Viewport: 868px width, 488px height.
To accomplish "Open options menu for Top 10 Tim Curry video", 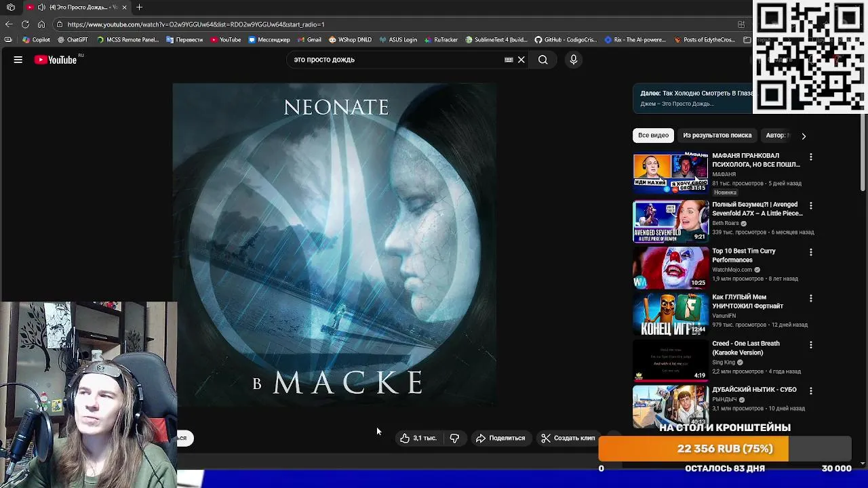I will click(810, 252).
